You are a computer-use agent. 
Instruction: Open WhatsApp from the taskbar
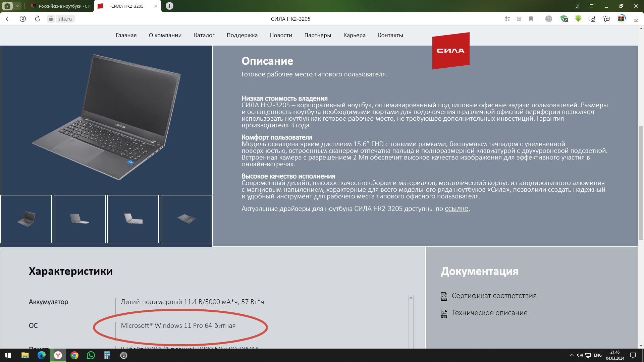click(x=91, y=355)
